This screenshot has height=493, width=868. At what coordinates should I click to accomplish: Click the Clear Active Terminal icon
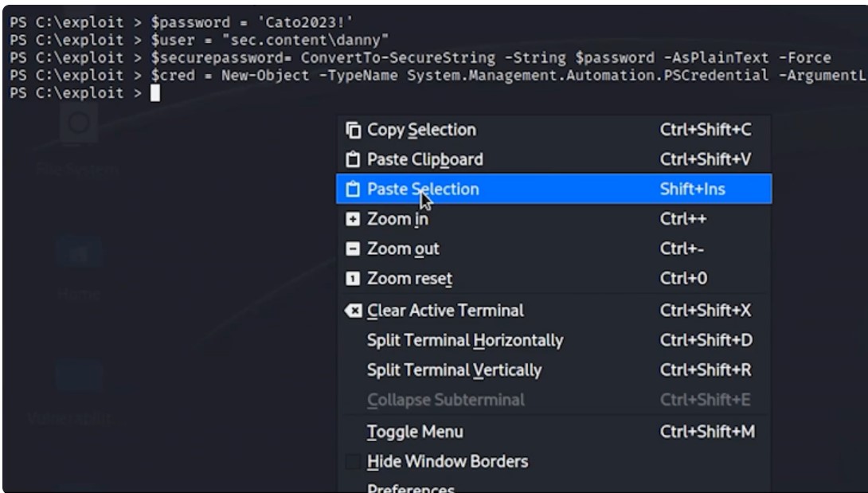click(x=352, y=311)
